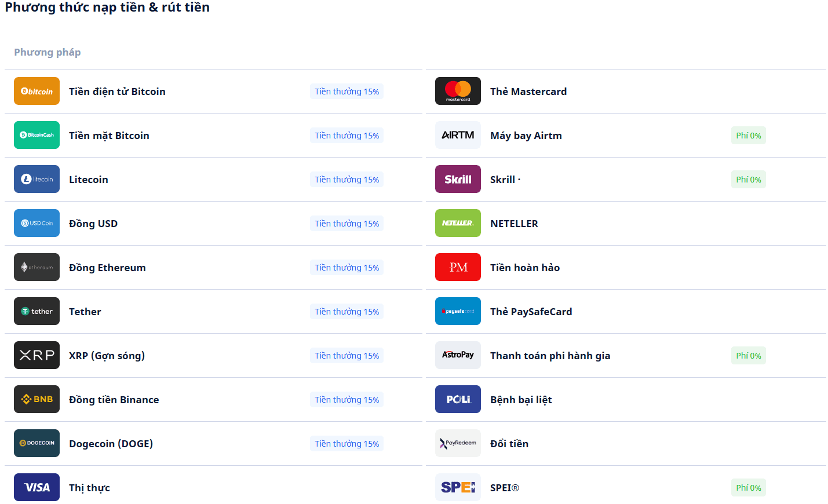
Task: Select the NETELLER method name
Action: point(514,224)
